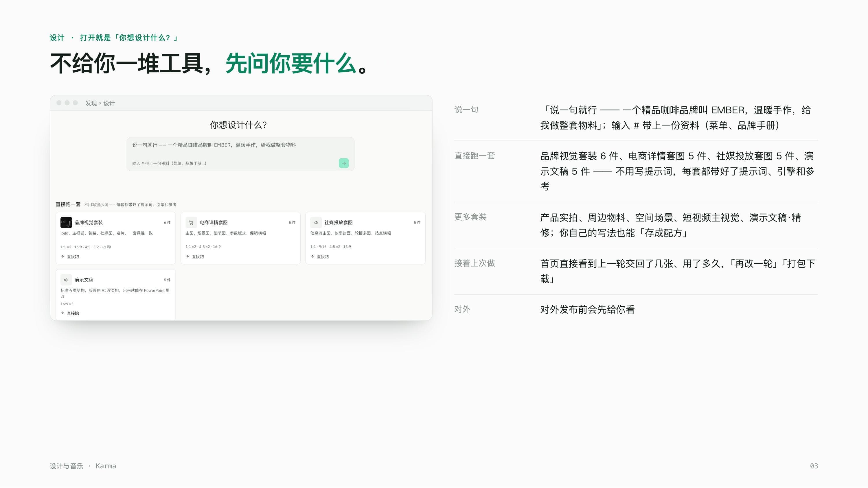The image size is (868, 488).
Task: Click the 5 件 count on 社媒投放套图
Action: (x=417, y=223)
